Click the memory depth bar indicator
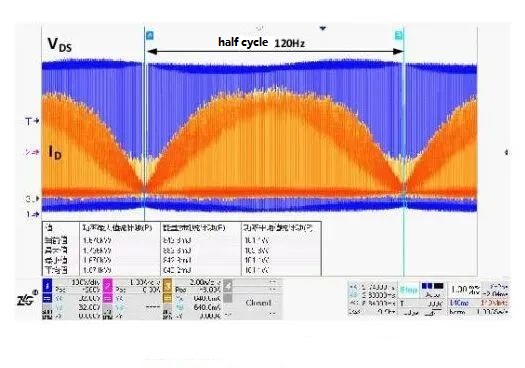525x368 pixels. coord(432,286)
